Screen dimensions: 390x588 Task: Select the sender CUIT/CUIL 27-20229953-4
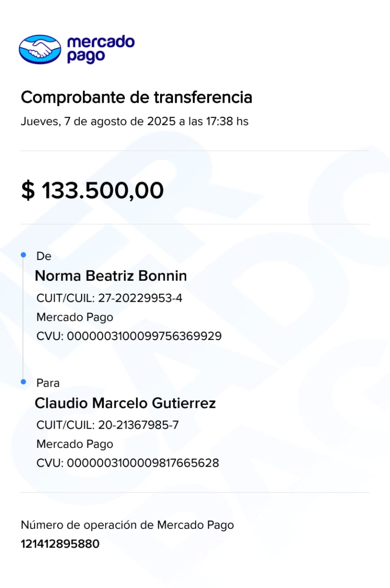[109, 298]
